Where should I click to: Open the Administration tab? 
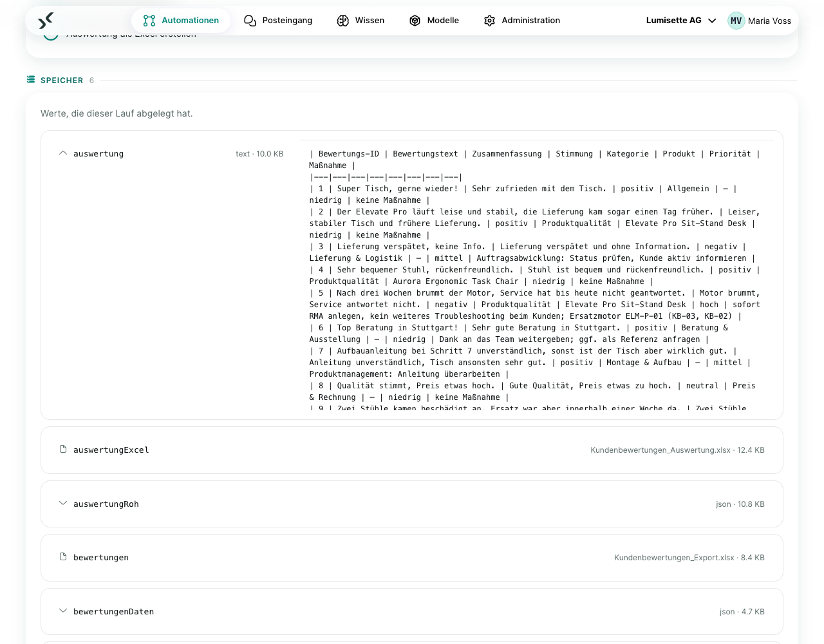522,21
